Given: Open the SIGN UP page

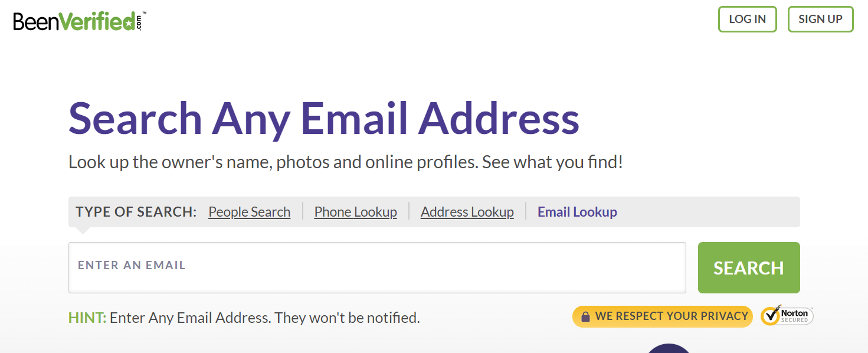Looking at the screenshot, I should click(820, 19).
